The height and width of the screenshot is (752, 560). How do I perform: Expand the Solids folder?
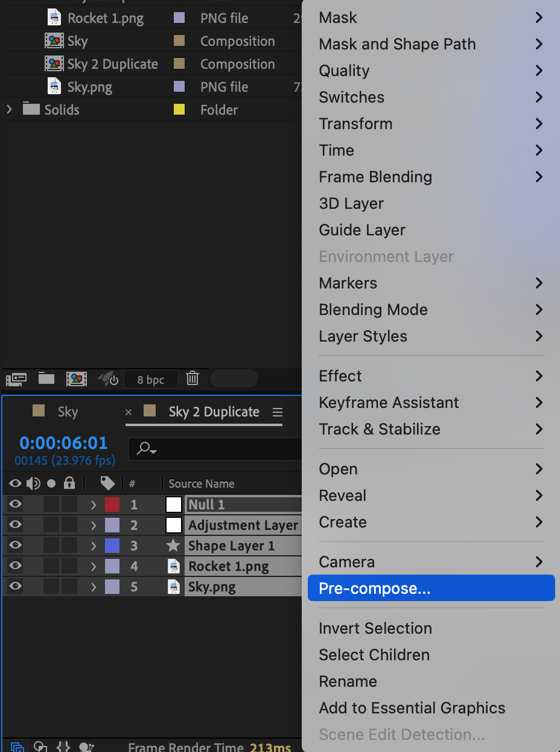[x=9, y=110]
